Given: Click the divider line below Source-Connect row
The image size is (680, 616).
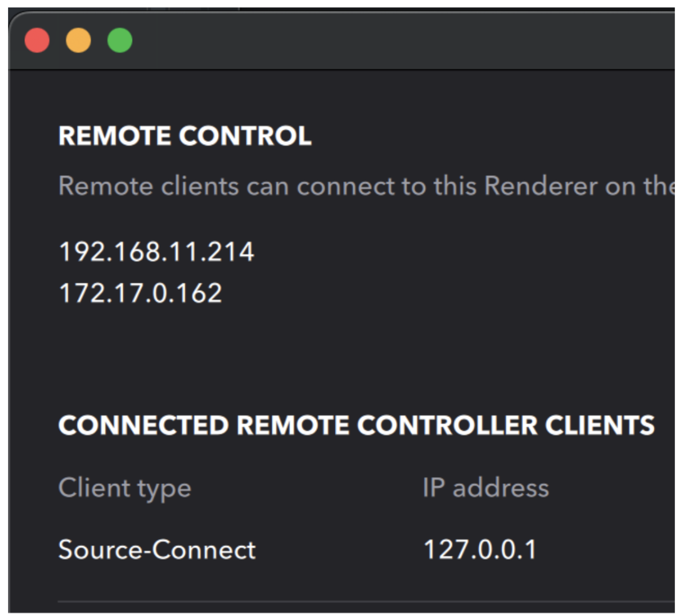Looking at the screenshot, I should (363, 602).
